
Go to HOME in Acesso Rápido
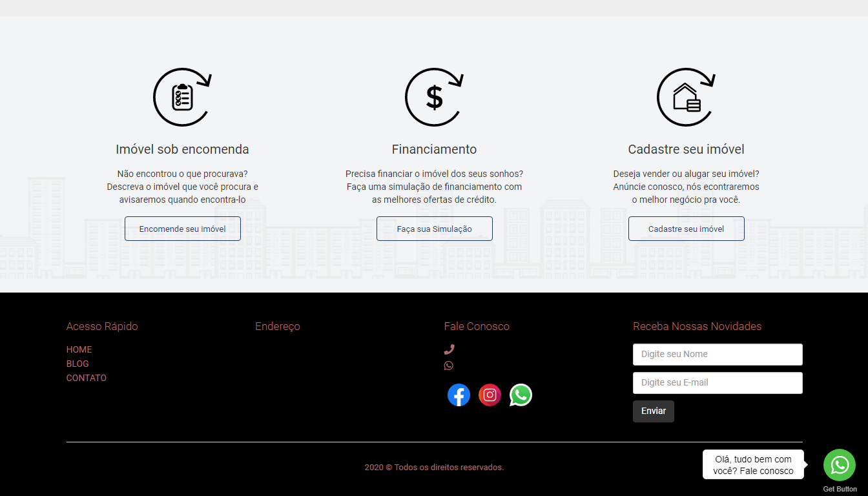pyautogui.click(x=79, y=349)
